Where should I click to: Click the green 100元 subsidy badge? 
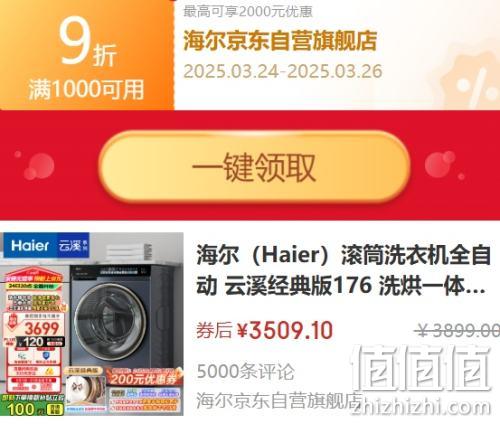pyautogui.click(x=32, y=409)
